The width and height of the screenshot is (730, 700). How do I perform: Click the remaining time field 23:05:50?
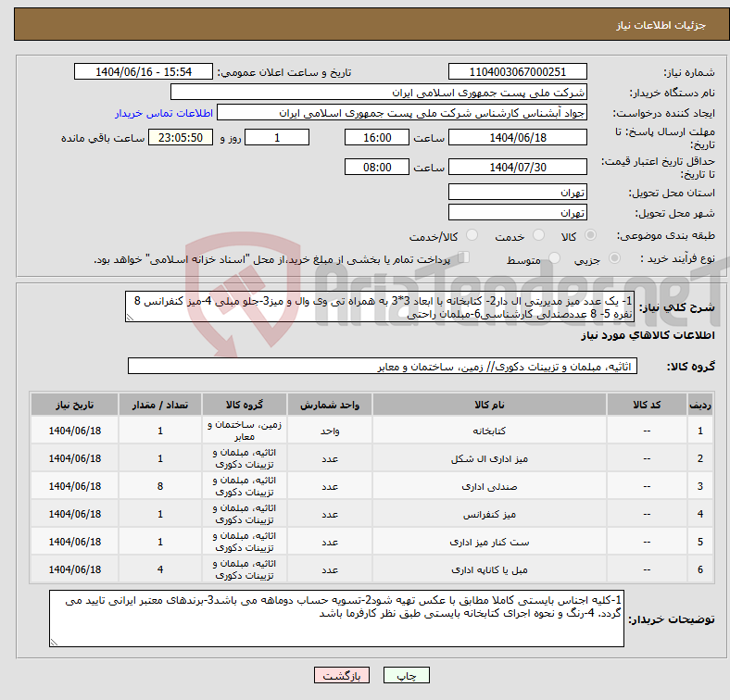(x=181, y=137)
